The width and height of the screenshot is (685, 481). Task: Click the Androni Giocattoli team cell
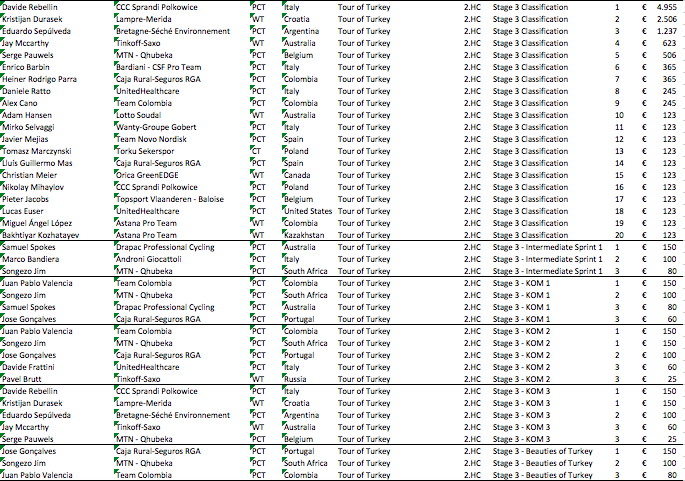click(149, 259)
